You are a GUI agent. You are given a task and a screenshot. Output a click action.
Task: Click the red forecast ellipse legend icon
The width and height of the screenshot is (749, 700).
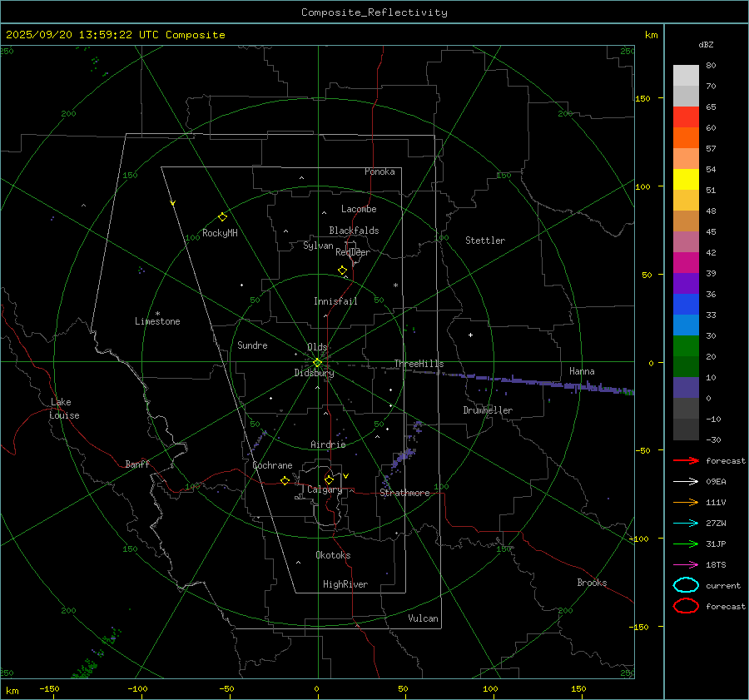pos(686,606)
